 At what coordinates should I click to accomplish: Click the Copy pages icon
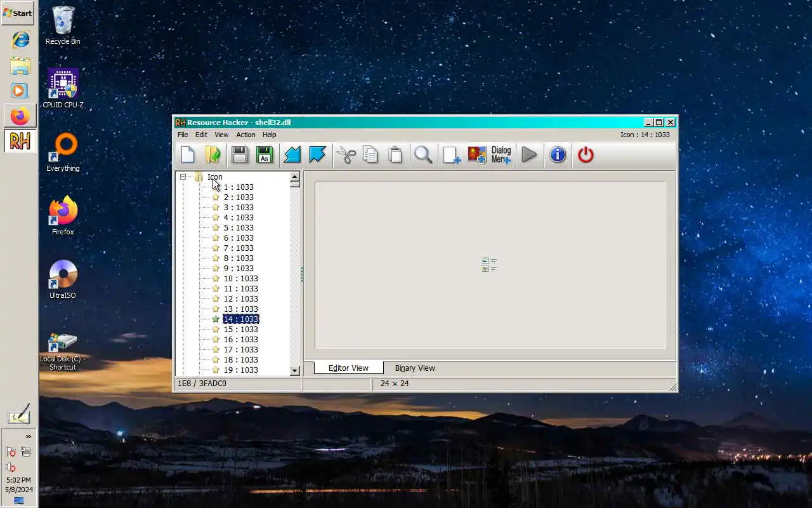pyautogui.click(x=370, y=154)
